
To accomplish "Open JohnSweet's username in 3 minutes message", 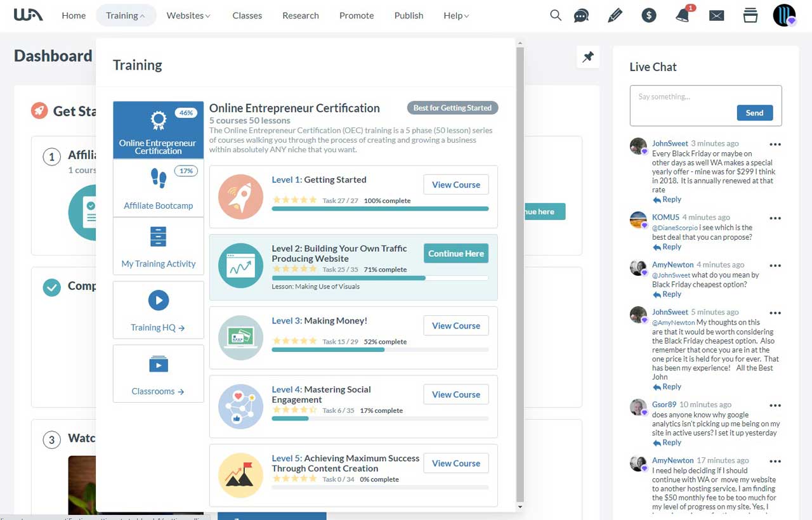I will [x=670, y=143].
